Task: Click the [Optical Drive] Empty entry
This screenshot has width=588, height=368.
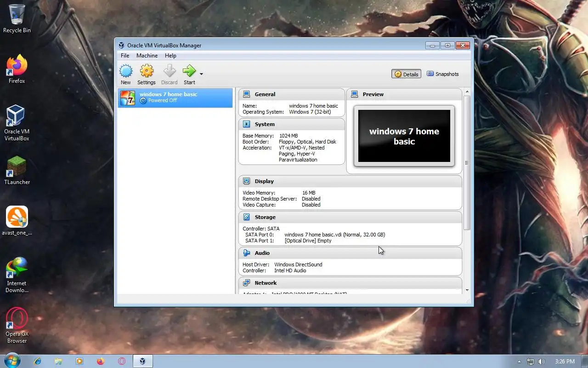Action: click(308, 241)
